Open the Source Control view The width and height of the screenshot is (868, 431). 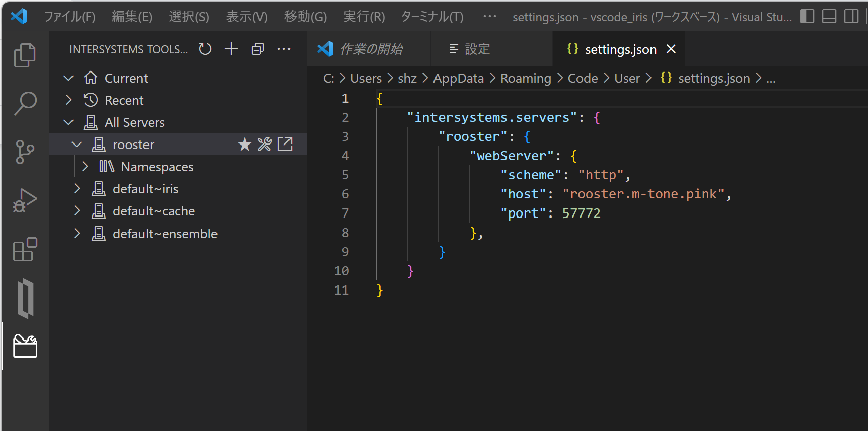[25, 152]
